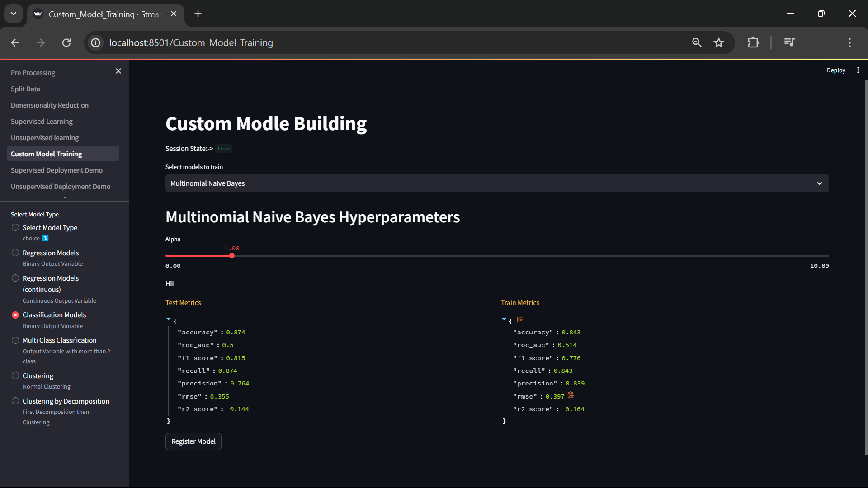Open the Select models to train dropdown
The height and width of the screenshot is (488, 868).
496,183
